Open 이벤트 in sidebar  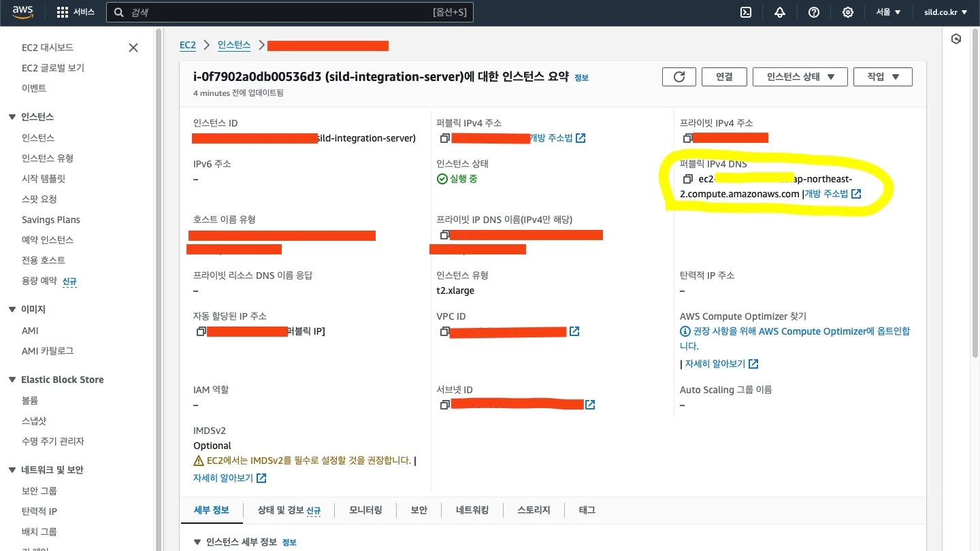pos(34,88)
